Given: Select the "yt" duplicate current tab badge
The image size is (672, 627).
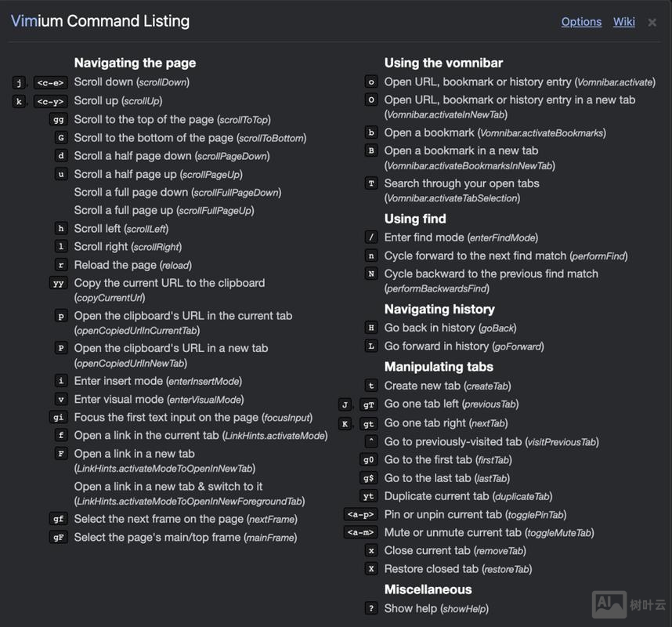Looking at the screenshot, I should click(368, 496).
